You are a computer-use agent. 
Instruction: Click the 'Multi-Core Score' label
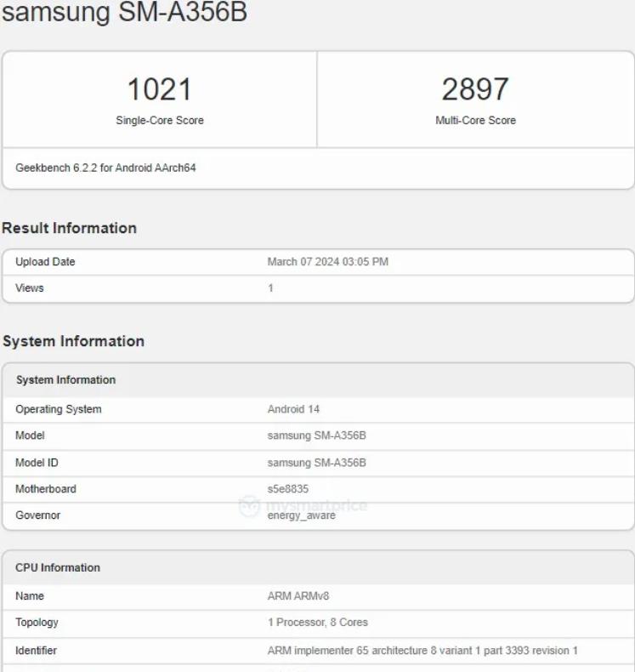coord(476,121)
